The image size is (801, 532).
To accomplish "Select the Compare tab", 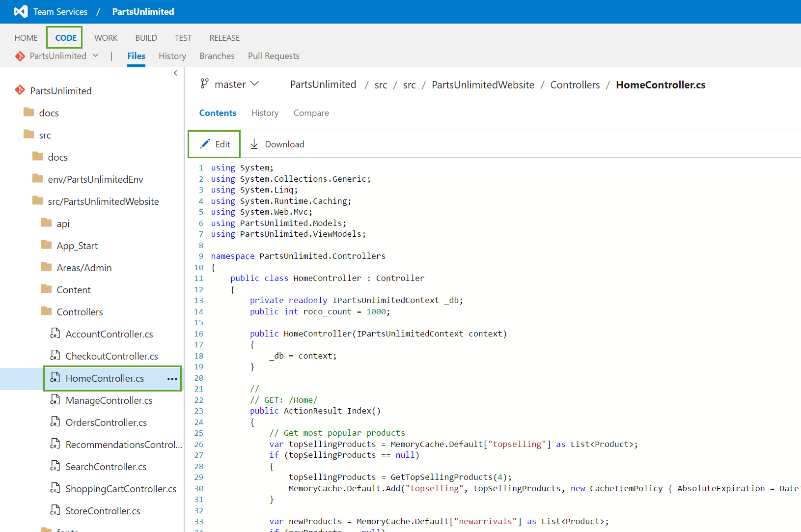I will (311, 113).
